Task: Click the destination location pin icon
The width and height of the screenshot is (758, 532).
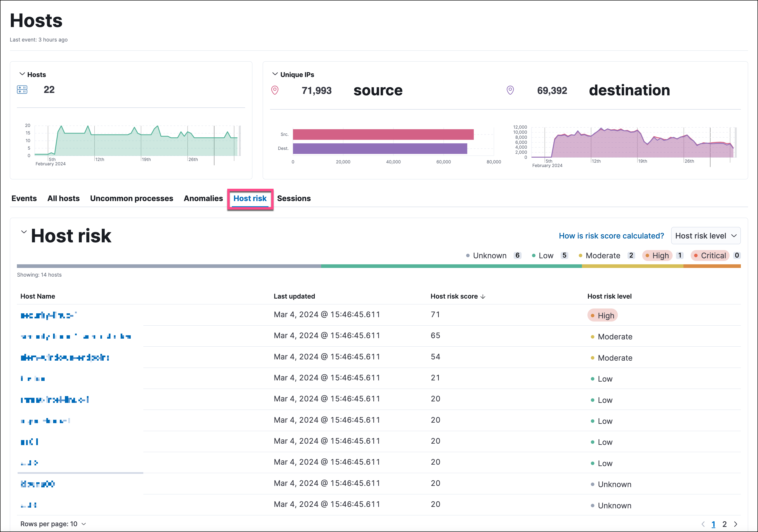Action: [510, 90]
